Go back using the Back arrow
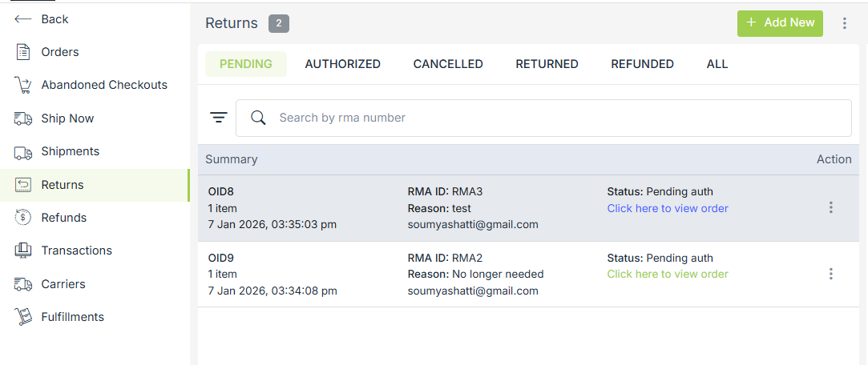 point(23,19)
